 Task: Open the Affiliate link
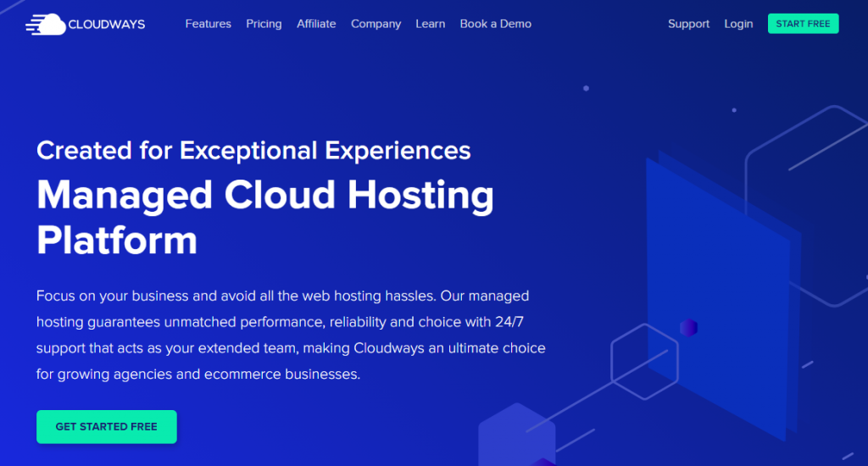click(316, 24)
